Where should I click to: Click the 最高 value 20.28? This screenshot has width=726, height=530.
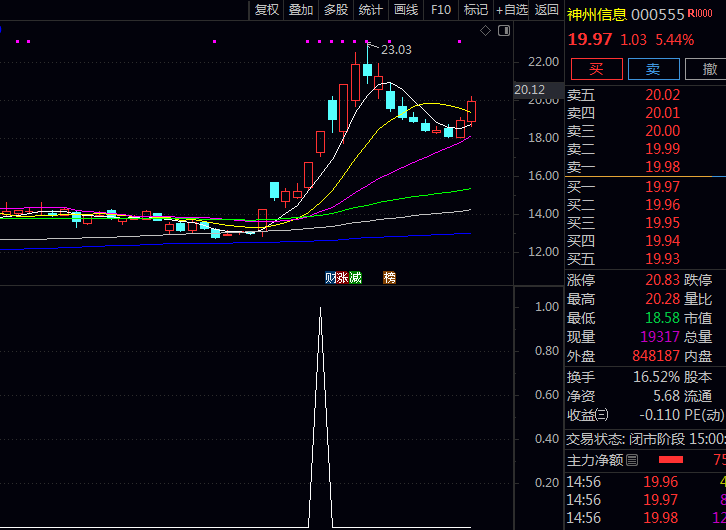[x=663, y=299]
